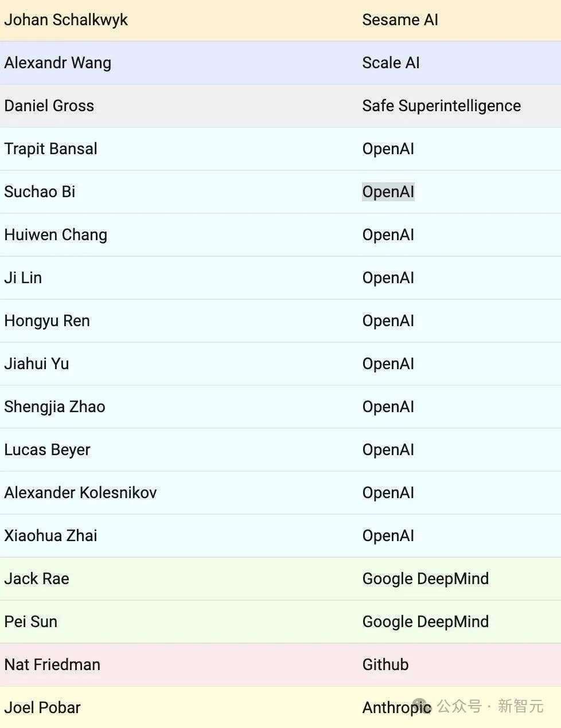This screenshot has height=728, width=561.
Task: Select the Shengjia Zhao name cell
Action: tap(54, 407)
